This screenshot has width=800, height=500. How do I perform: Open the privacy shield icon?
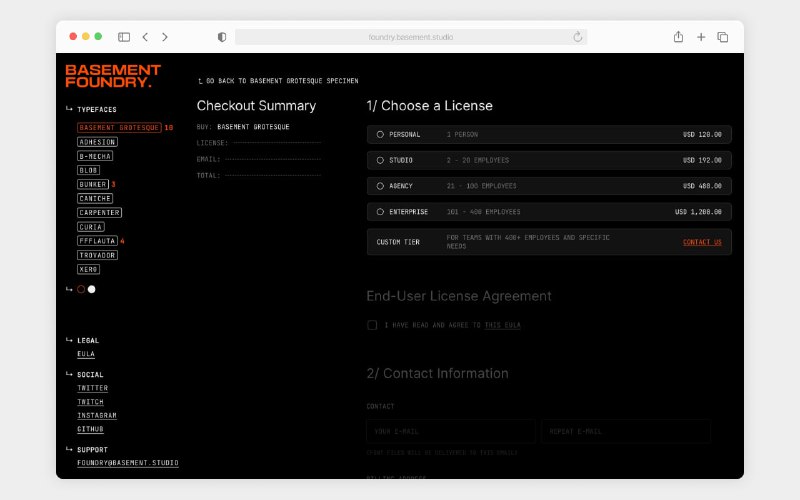(x=221, y=37)
